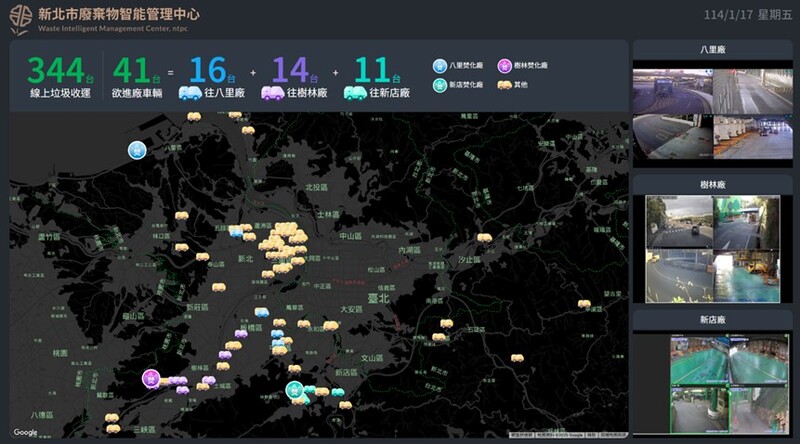
Task: Click the 八里焚化廠 legend icon
Action: pyautogui.click(x=440, y=66)
